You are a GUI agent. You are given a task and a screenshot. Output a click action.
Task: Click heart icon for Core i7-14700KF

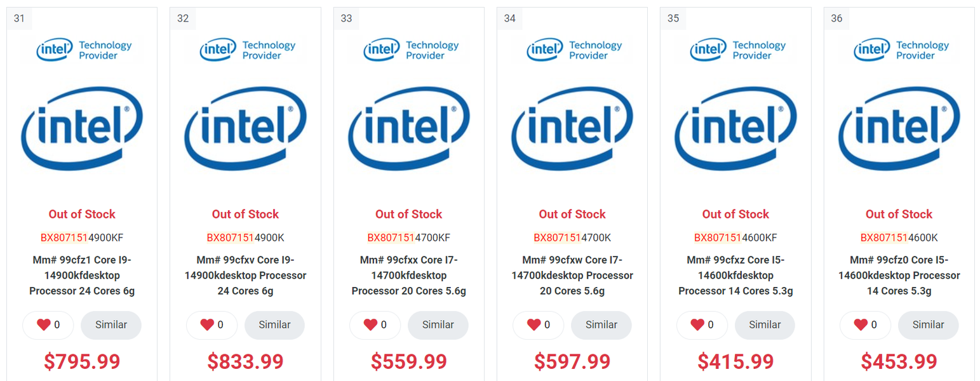(x=371, y=325)
